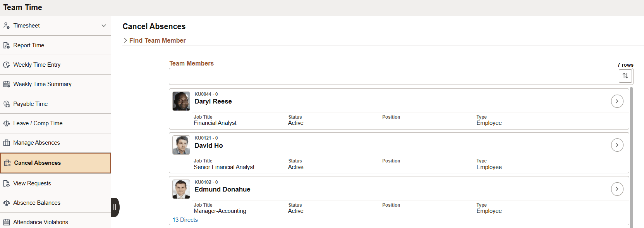Screen dimensions: 644x228
Task: Select the Timesheet icon in sidebar
Action: (7, 25)
